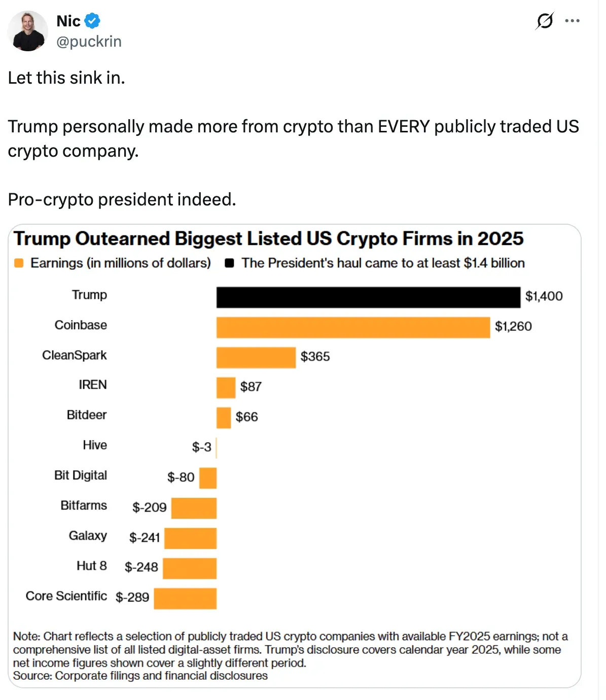The height and width of the screenshot is (700, 606).
Task: Click the Bitfarms bar labeled $-209
Action: 194,508
